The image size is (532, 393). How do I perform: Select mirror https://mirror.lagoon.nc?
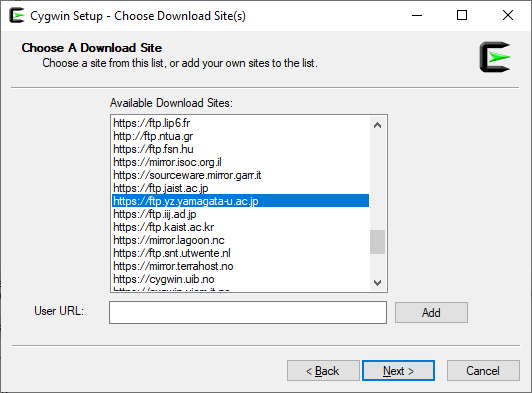coord(240,240)
